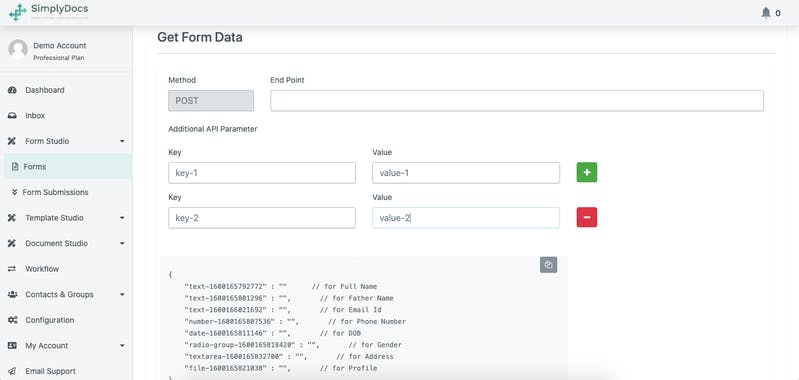Click the text-1600165792772 Full Name line
799x380 pixels.
281,286
